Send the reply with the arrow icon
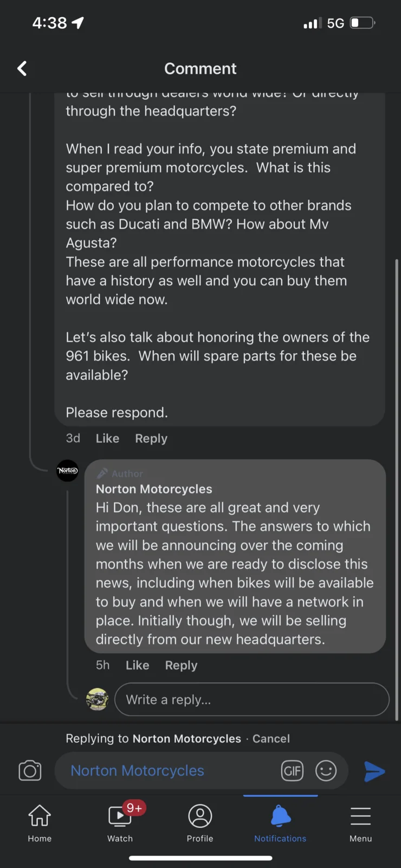 click(374, 771)
